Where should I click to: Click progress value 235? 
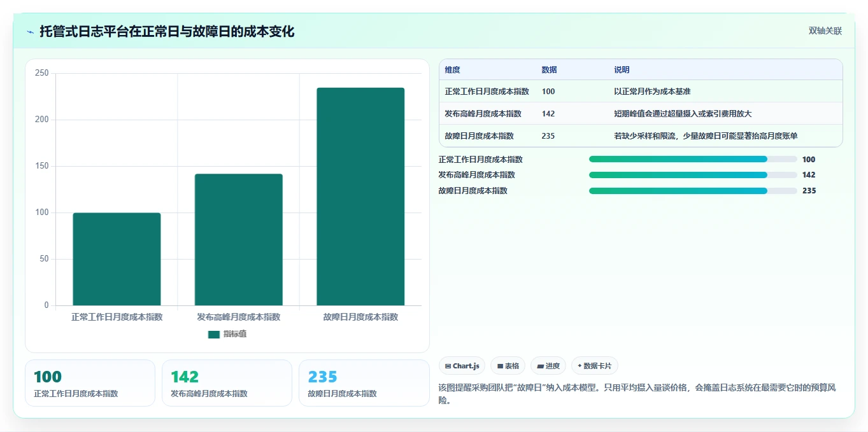click(x=809, y=191)
